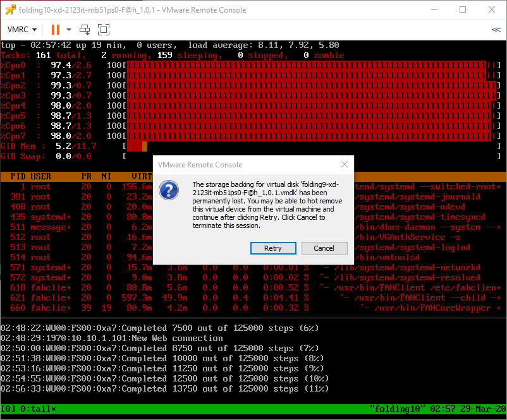Click the blue question mark icon in the dialog

[168, 190]
